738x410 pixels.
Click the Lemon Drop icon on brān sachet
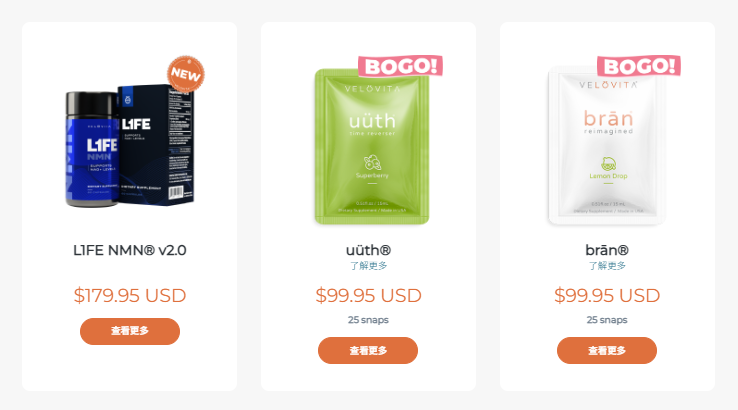609,164
